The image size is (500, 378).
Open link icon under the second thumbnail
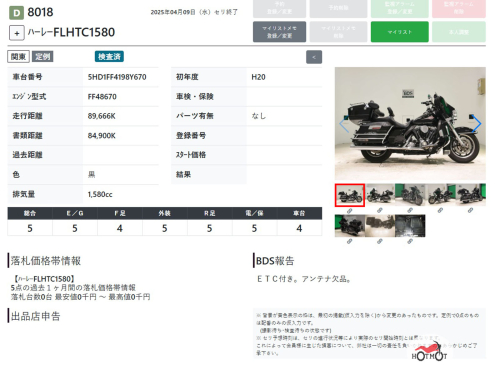point(380,210)
